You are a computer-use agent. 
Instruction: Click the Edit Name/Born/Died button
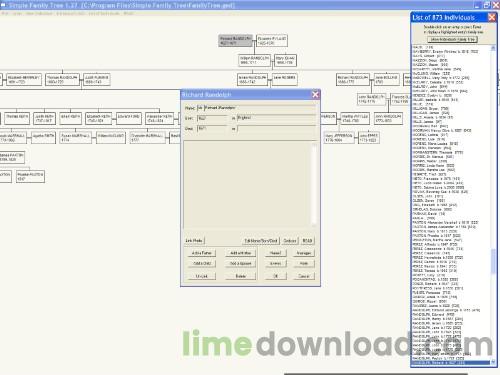click(261, 241)
